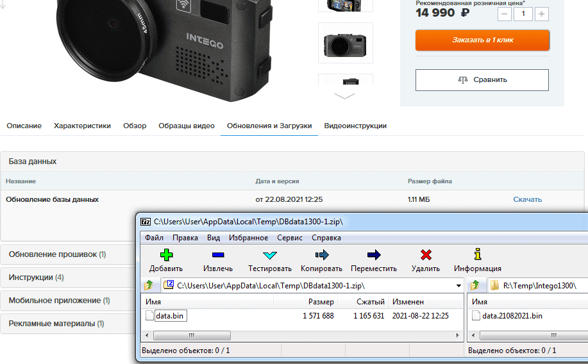Click the Заказать в 1 клик button
Screen dimensions: 588x364
[x=482, y=40]
